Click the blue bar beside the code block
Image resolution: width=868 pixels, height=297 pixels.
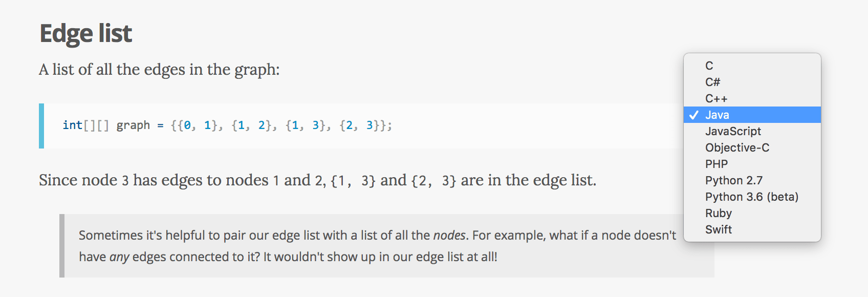click(x=41, y=126)
